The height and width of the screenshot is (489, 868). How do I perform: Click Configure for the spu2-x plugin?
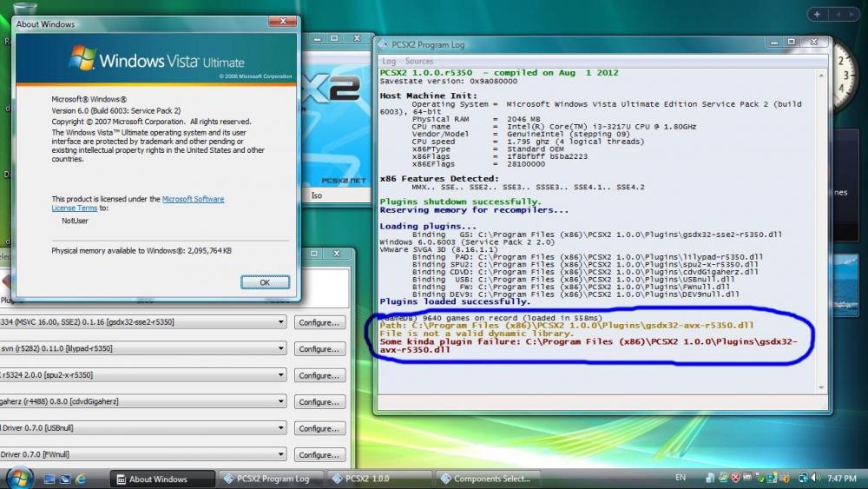[319, 375]
